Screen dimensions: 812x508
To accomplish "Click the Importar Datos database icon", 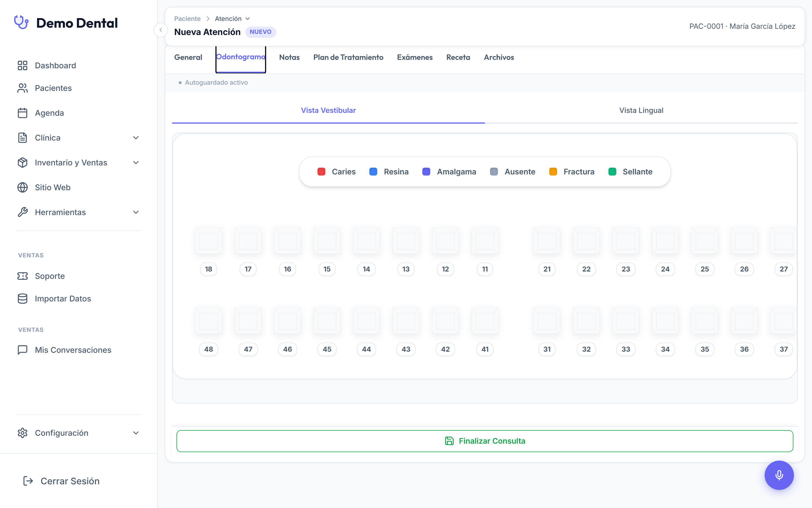I will pyautogui.click(x=23, y=299).
